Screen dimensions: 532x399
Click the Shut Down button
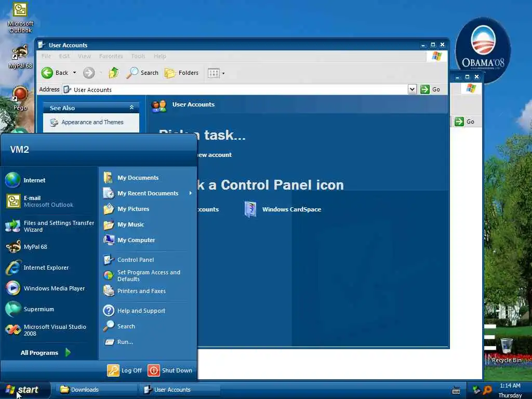[170, 370]
